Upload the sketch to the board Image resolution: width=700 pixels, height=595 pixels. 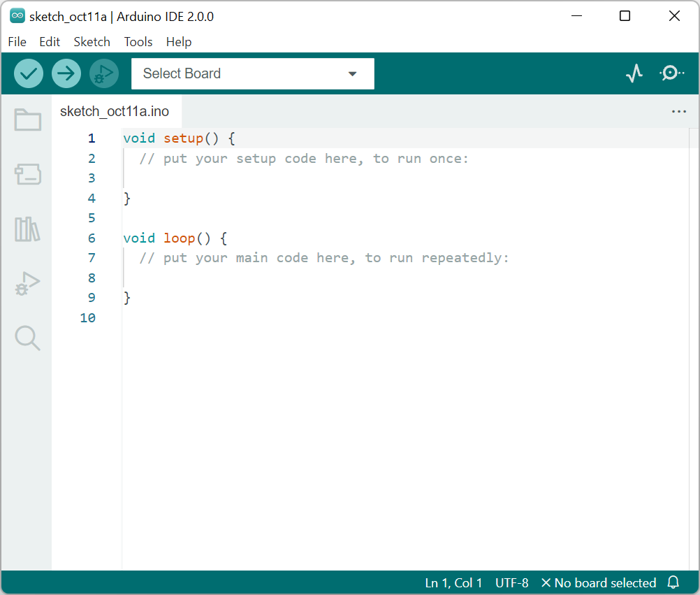pos(66,73)
